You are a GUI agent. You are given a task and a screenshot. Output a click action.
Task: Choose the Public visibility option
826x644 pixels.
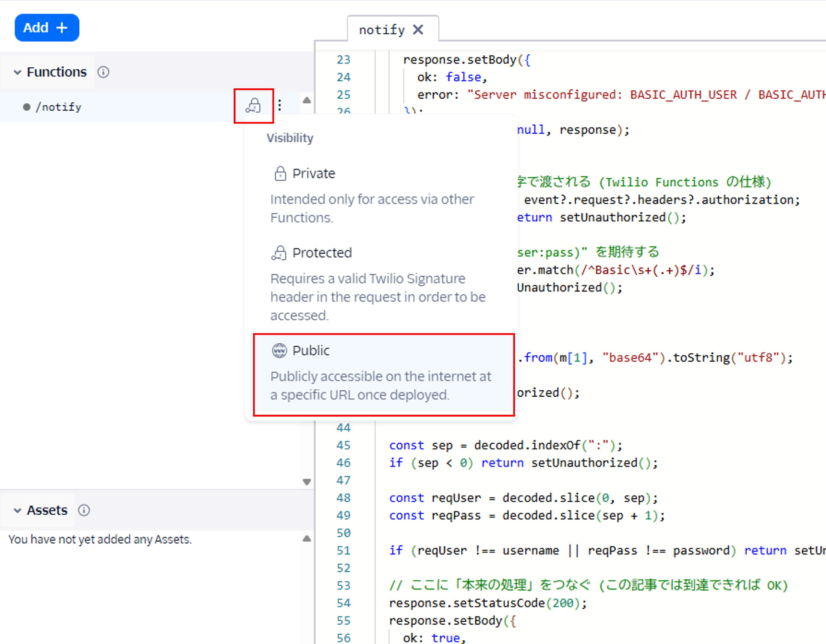(x=311, y=351)
